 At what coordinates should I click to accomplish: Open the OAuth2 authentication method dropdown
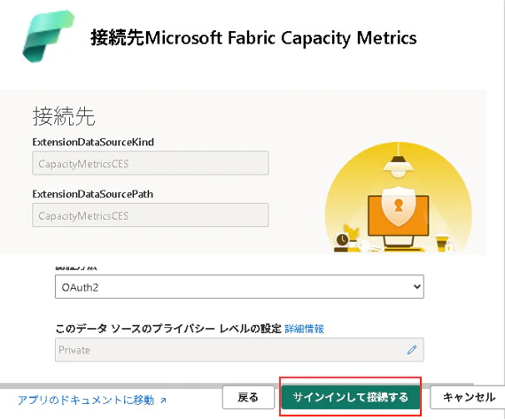239,287
